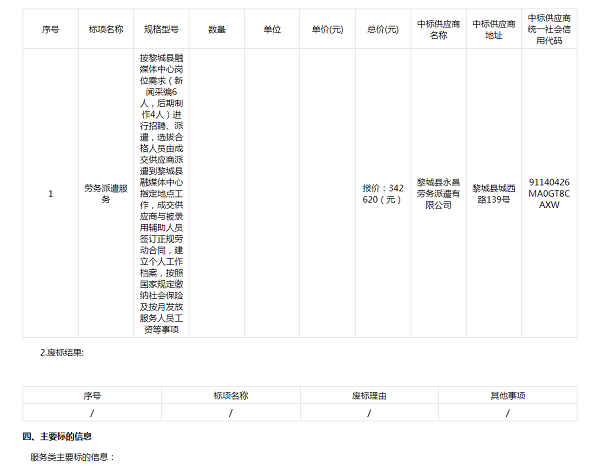The width and height of the screenshot is (600, 466).
Task: Click the 2.废标结果 label
Action: [62, 352]
